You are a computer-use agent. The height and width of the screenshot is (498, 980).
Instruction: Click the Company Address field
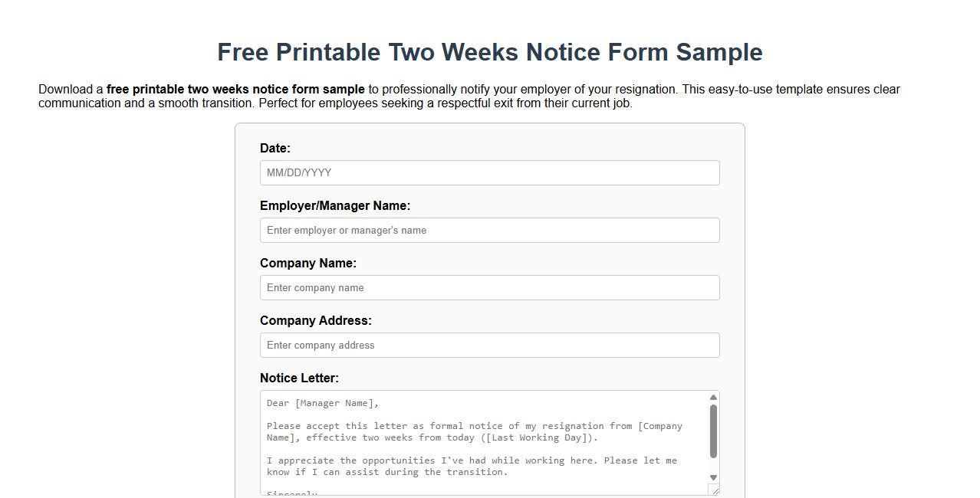(x=489, y=345)
